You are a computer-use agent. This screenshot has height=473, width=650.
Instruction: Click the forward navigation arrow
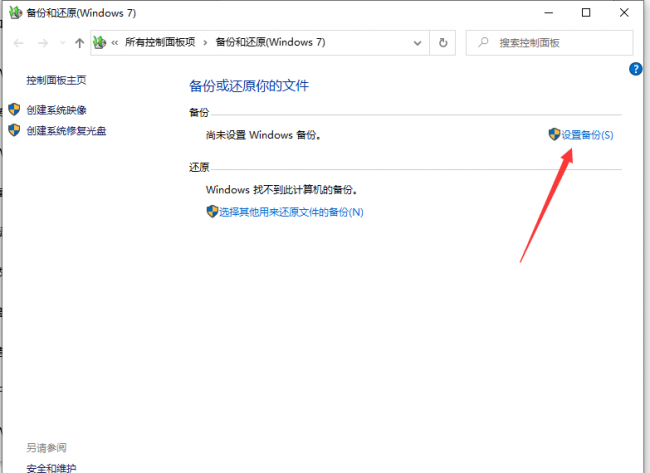43,43
